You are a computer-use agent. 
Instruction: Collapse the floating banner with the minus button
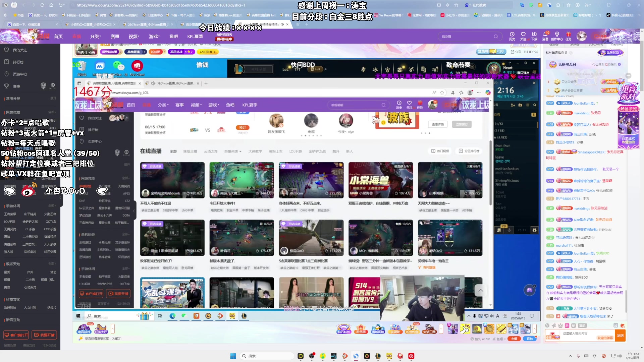tap(628, 76)
